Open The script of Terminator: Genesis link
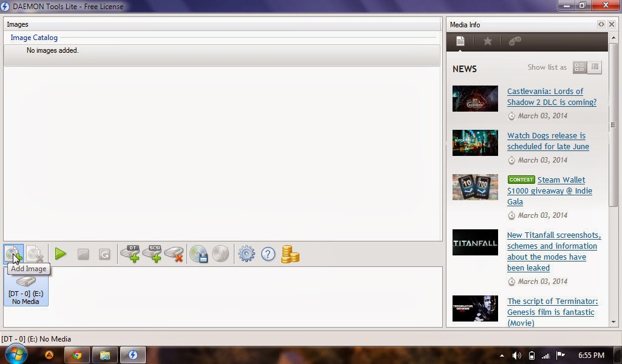This screenshot has height=364, width=622. [552, 312]
